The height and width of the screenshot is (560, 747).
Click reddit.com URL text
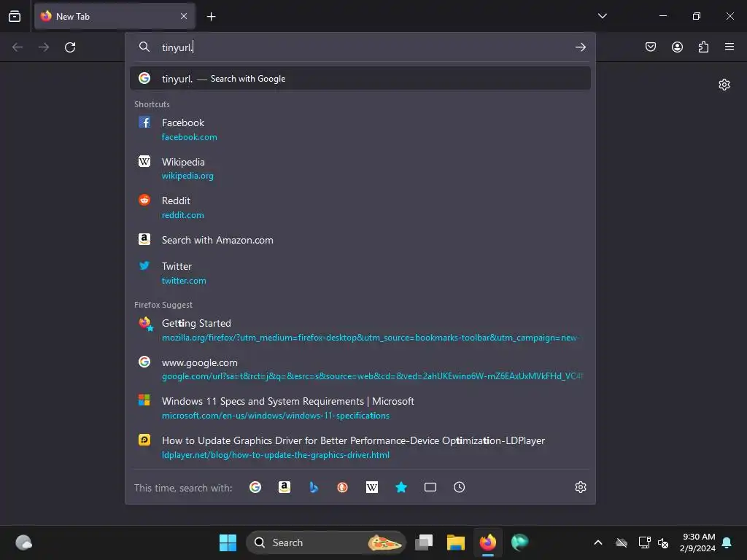click(183, 215)
